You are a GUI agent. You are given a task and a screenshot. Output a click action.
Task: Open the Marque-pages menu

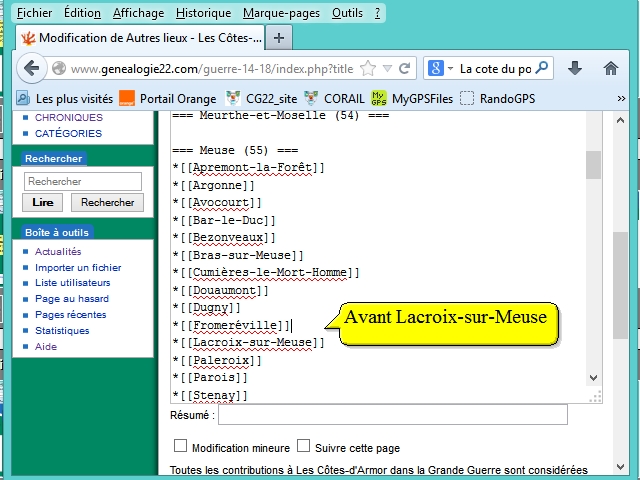282,13
